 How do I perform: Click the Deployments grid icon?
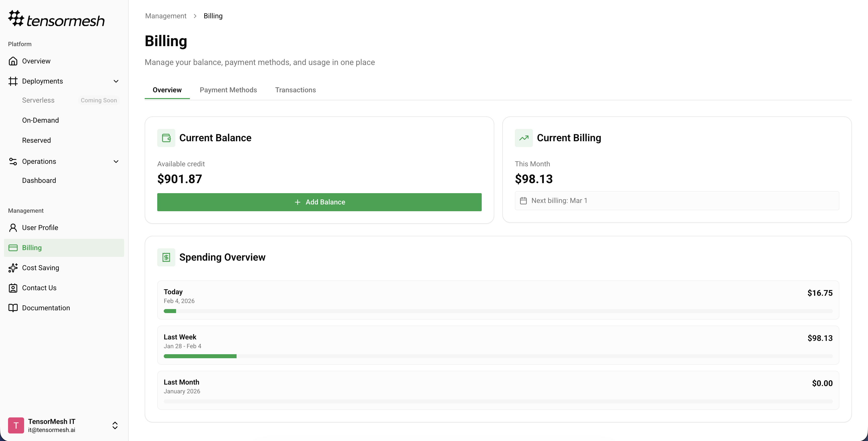(x=13, y=81)
